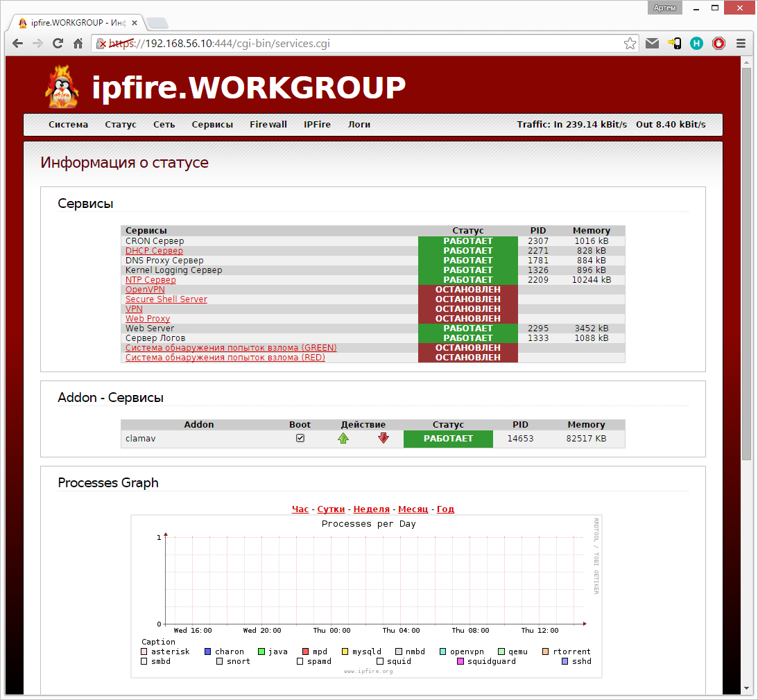Viewport: 758px width, 700px height.
Task: Stop clamav with red down arrow
Action: [384, 438]
